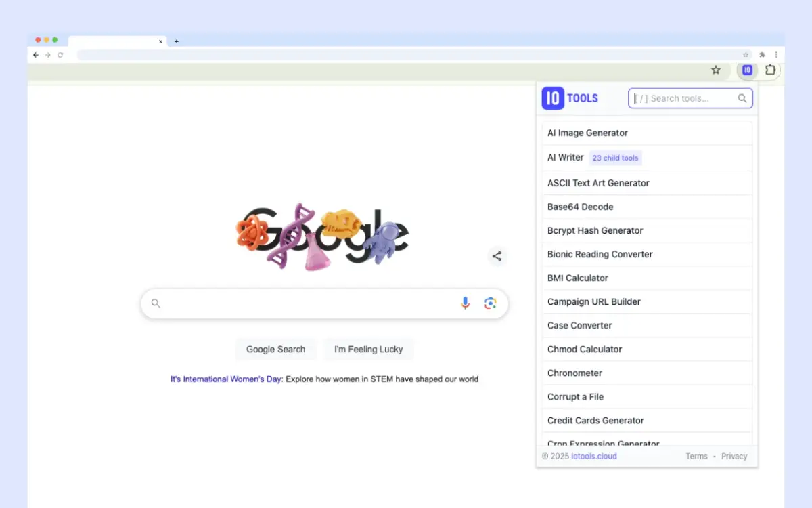Open the iotools.cloud footer link

594,456
